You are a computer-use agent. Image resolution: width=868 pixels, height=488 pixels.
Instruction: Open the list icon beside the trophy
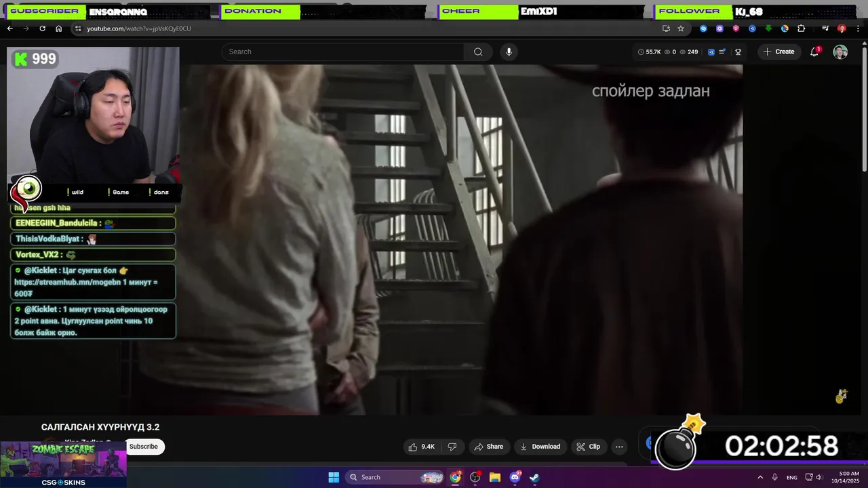pos(722,52)
